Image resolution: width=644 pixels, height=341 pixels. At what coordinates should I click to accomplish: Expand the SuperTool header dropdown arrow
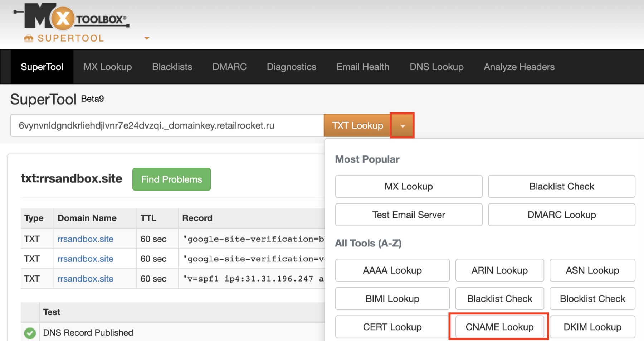coord(147,38)
